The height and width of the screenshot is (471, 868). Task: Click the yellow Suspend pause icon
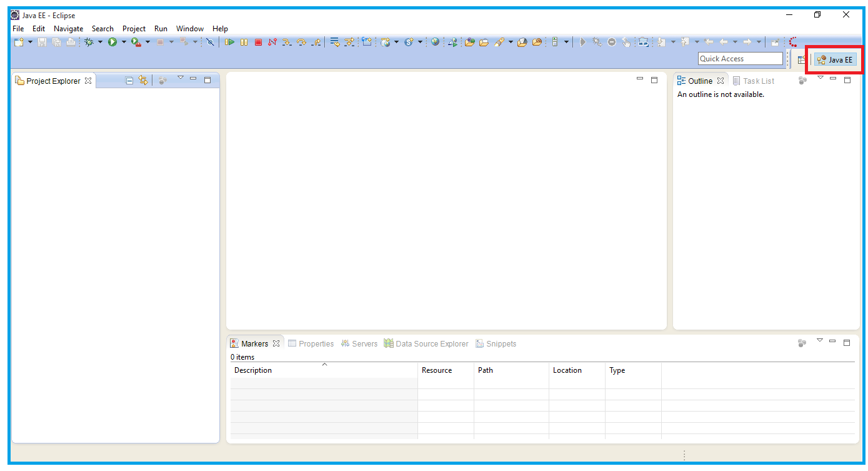click(x=244, y=42)
